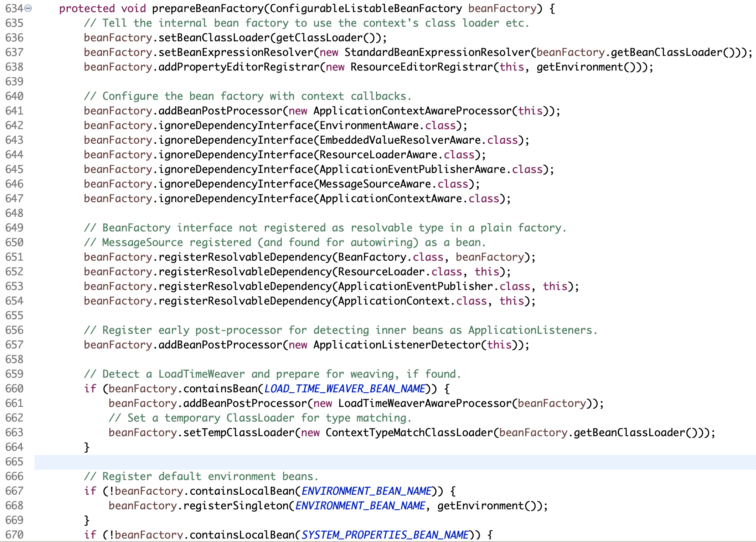Click ApplicationEventPublisher.class on line 653

434,286
